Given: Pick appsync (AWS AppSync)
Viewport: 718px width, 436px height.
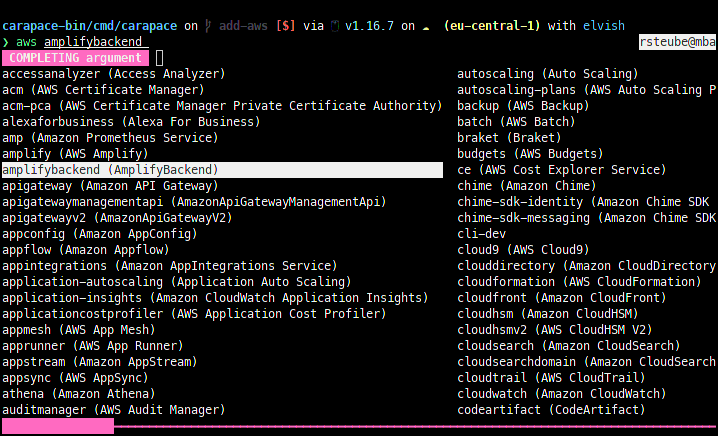Looking at the screenshot, I should [x=75, y=378].
